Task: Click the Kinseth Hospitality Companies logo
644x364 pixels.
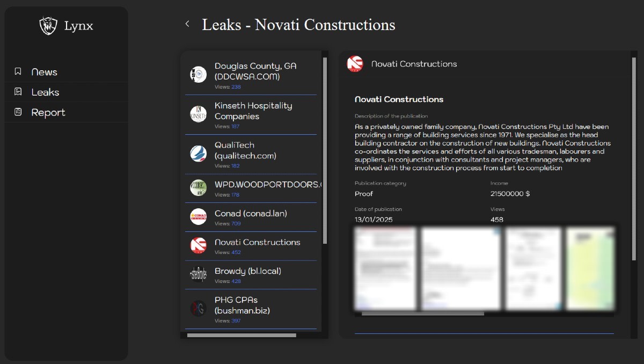Action: pos(198,114)
